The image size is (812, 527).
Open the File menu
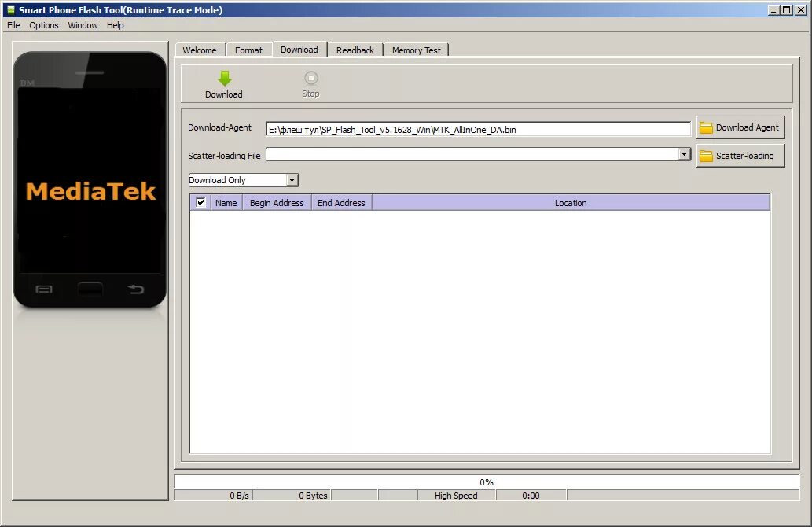13,25
